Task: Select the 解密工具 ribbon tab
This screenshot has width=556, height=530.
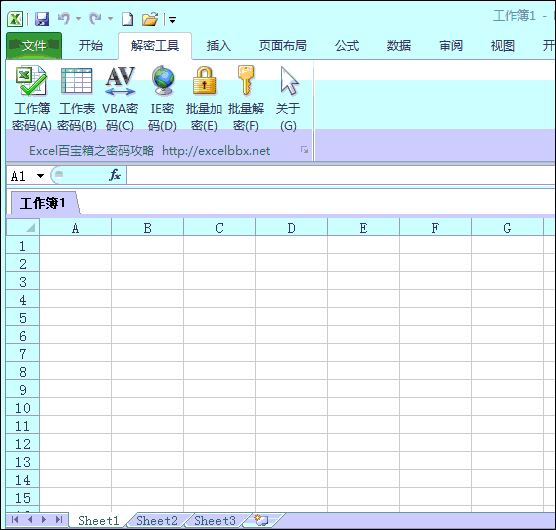Action: (155, 46)
